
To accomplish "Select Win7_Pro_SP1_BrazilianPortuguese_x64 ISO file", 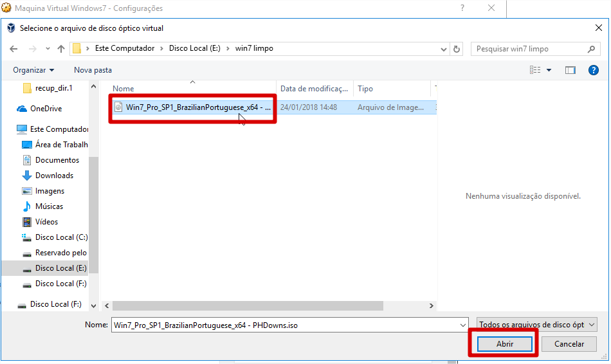I will pos(198,107).
